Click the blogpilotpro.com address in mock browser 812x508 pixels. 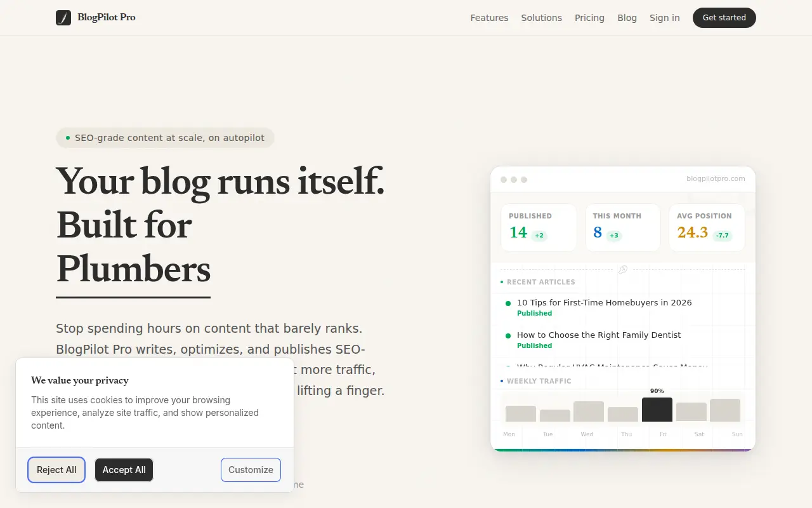(x=716, y=179)
